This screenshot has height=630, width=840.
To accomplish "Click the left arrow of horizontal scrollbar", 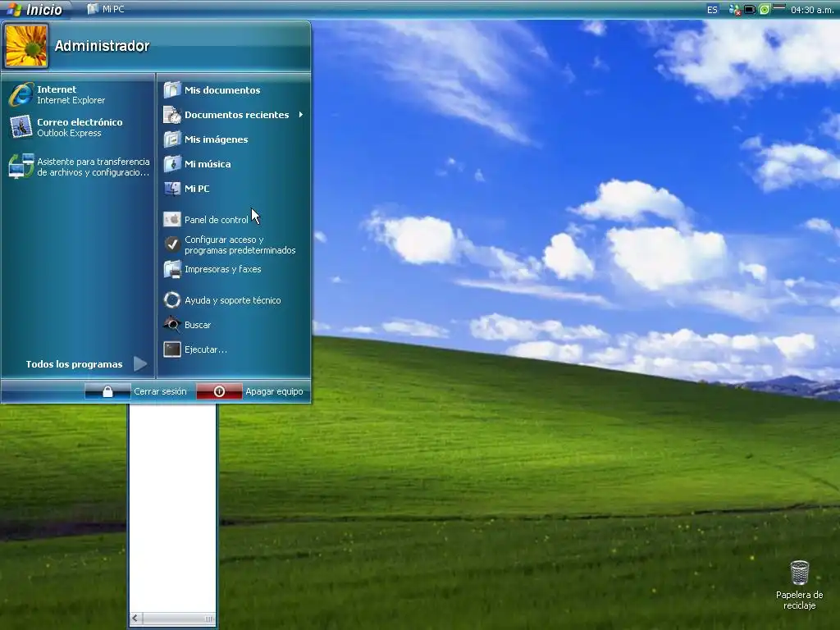I will click(x=135, y=619).
